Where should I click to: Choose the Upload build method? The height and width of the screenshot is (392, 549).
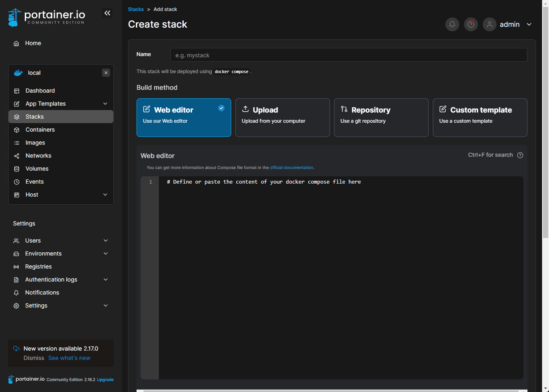[x=282, y=117]
